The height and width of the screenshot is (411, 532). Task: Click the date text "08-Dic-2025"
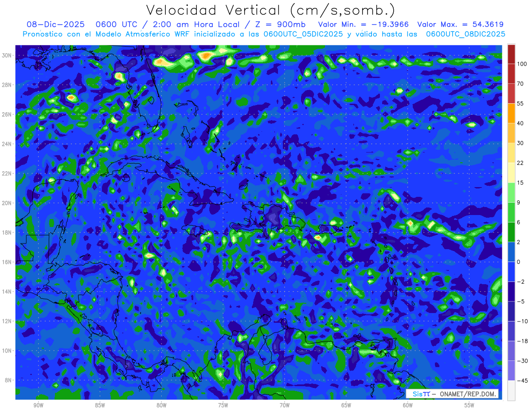point(55,24)
